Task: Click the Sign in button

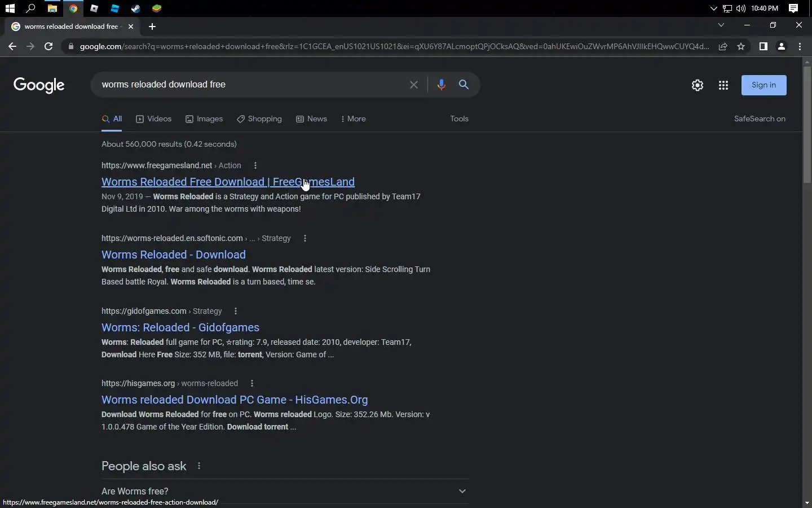Action: click(x=764, y=85)
